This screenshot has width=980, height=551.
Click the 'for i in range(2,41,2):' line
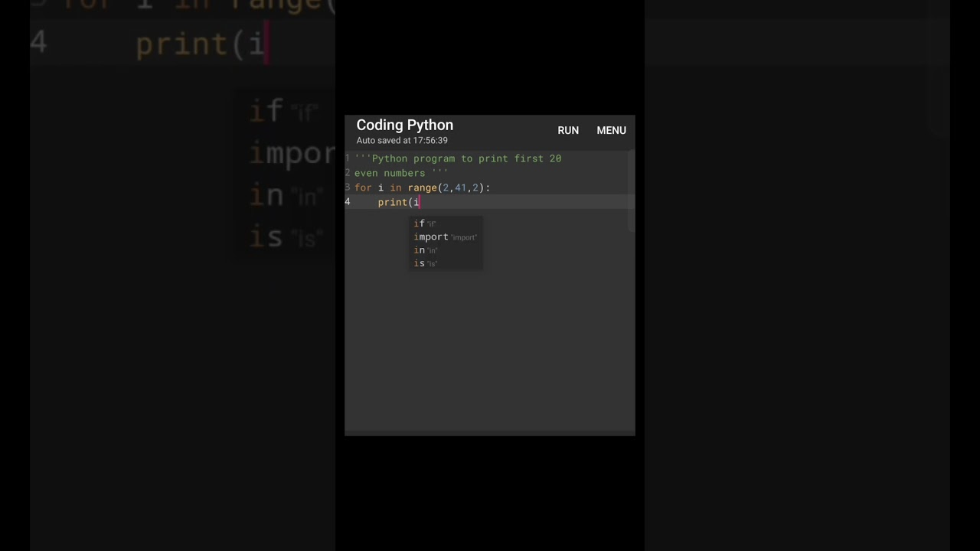pyautogui.click(x=422, y=187)
